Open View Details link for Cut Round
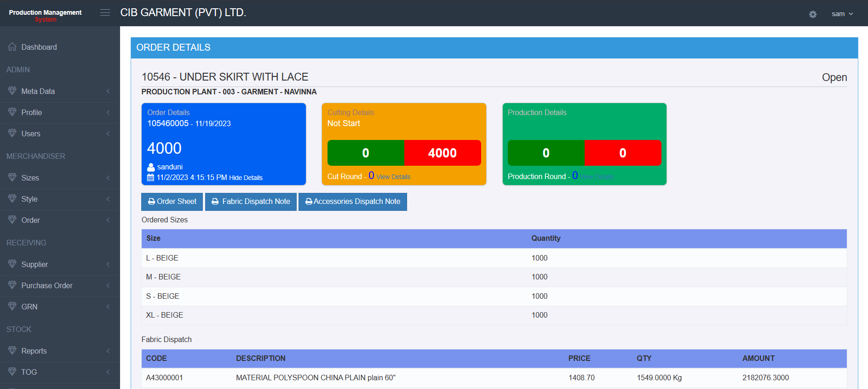868x389 pixels. tap(393, 177)
